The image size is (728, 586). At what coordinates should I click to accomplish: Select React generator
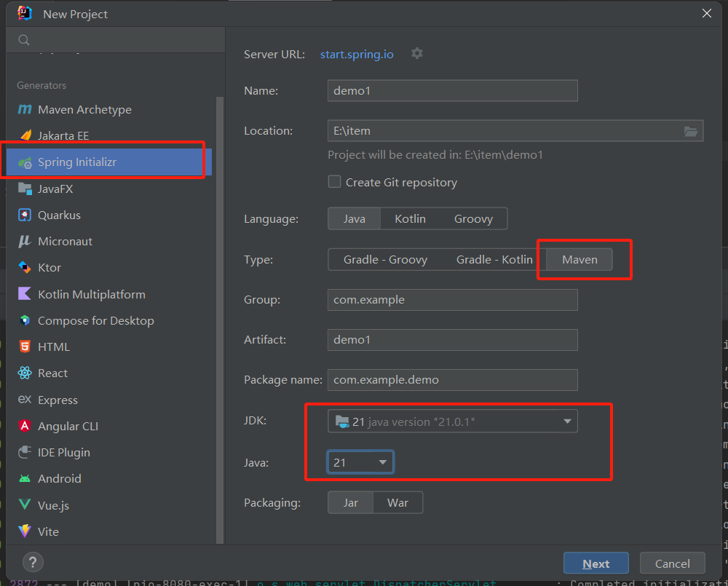point(108,373)
